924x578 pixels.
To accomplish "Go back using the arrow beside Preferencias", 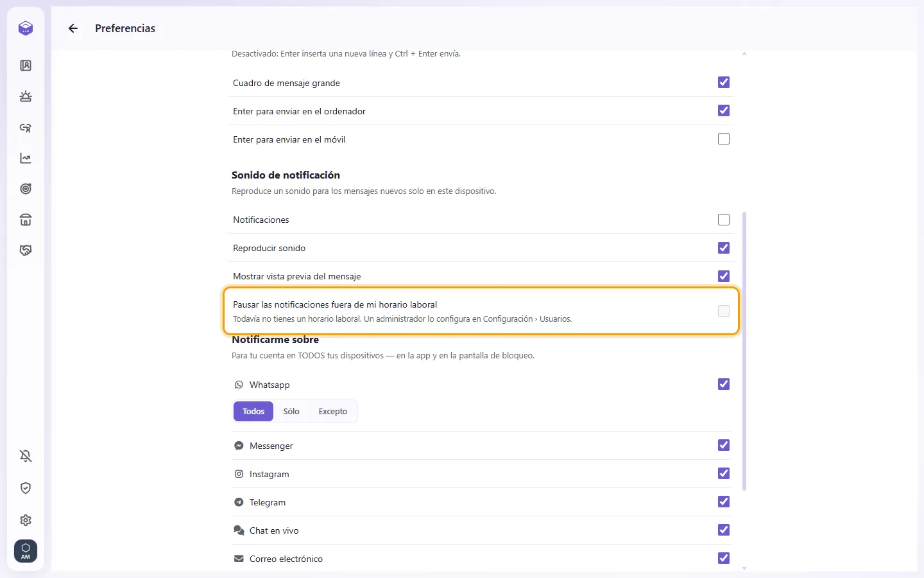I will 73,28.
